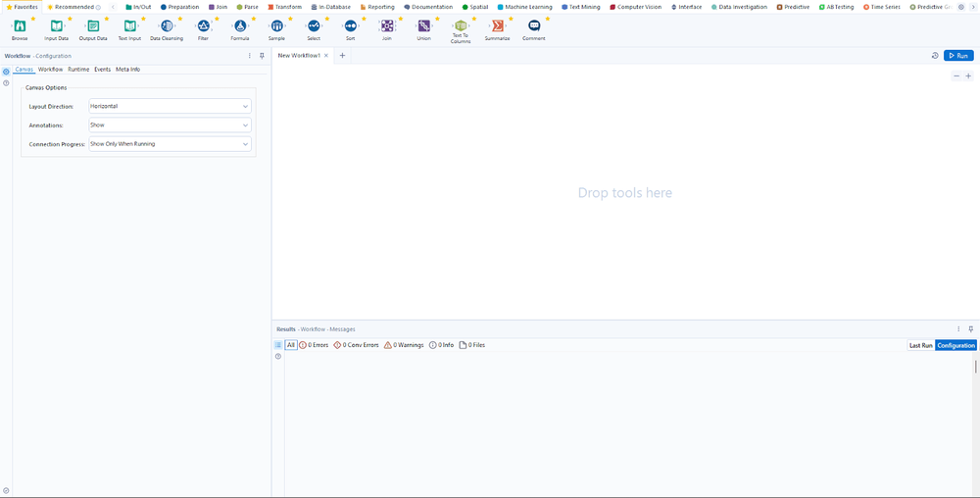Open the Layout Direction dropdown
Viewport: 980px width, 498px height.
[x=170, y=106]
